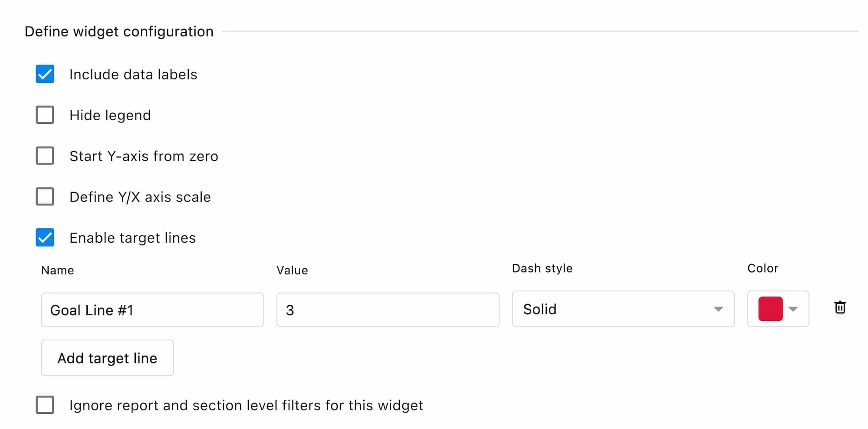Check Start Y-axis from zero
The image size is (868, 429).
(45, 156)
